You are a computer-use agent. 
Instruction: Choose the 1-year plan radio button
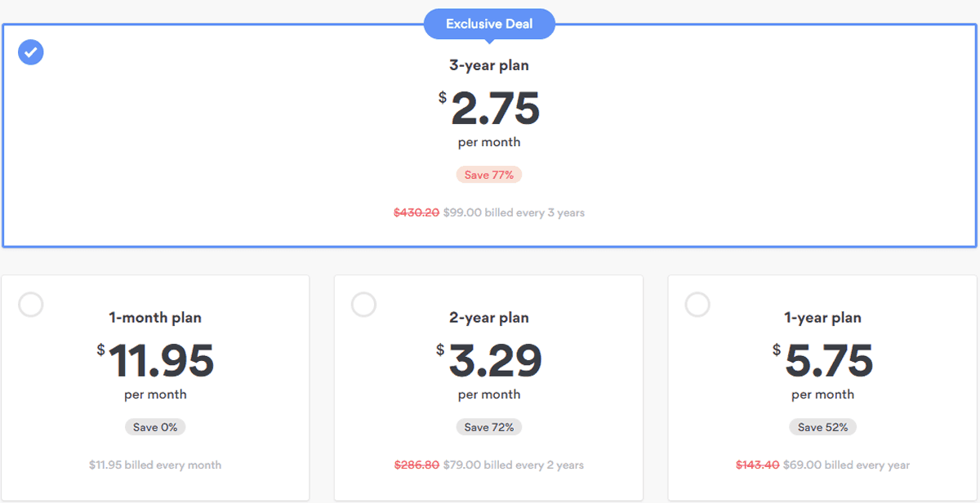[x=697, y=305]
